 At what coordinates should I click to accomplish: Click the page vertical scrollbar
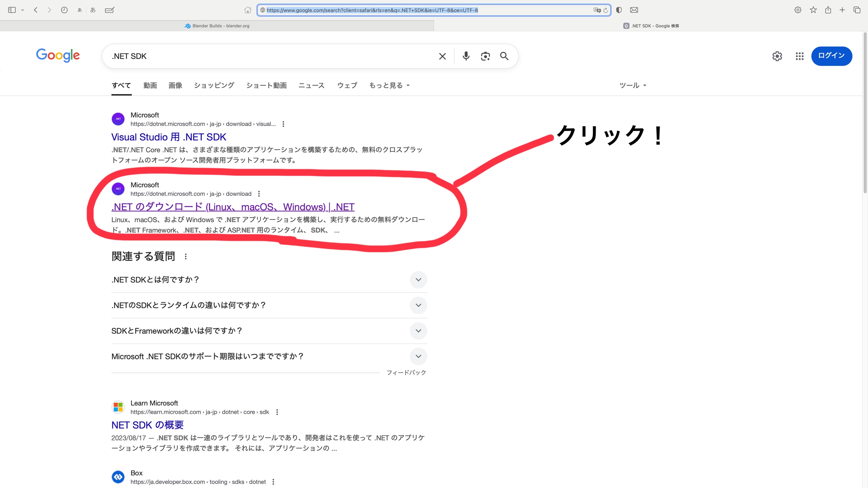pyautogui.click(x=865, y=113)
